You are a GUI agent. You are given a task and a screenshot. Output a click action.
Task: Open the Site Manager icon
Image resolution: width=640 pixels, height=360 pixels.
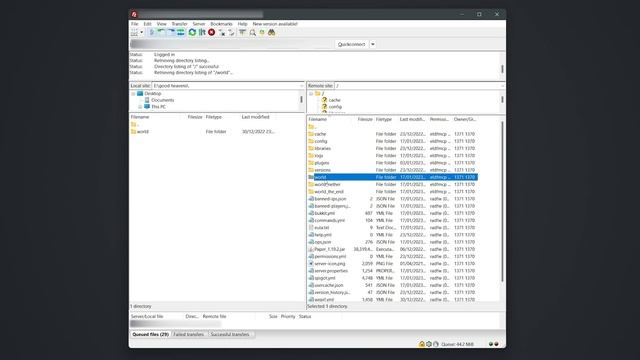point(134,33)
